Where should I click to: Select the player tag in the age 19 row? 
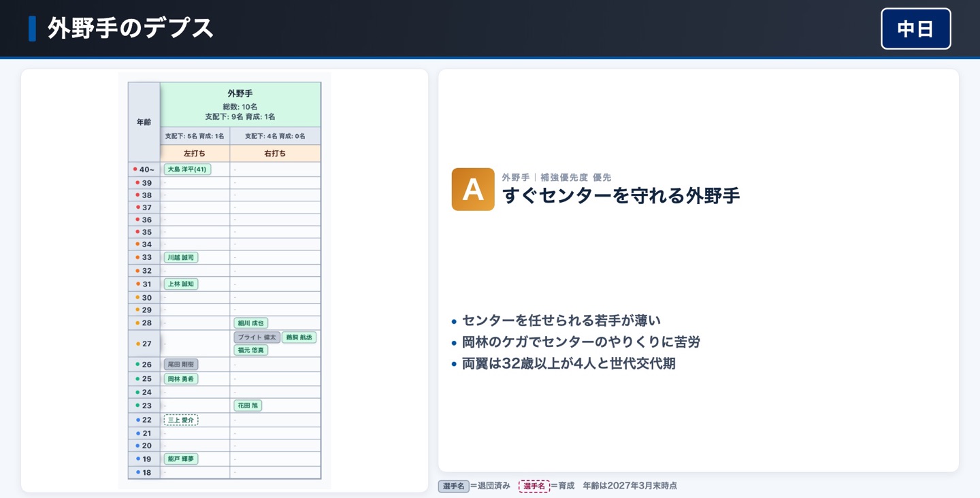[x=181, y=459]
